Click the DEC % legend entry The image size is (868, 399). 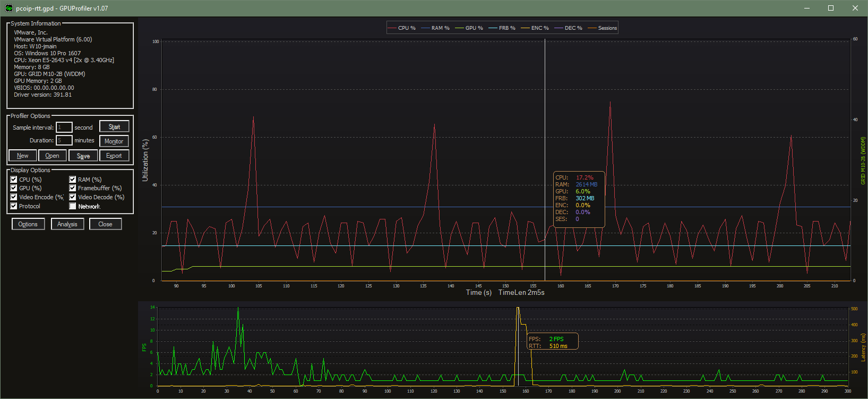click(568, 28)
